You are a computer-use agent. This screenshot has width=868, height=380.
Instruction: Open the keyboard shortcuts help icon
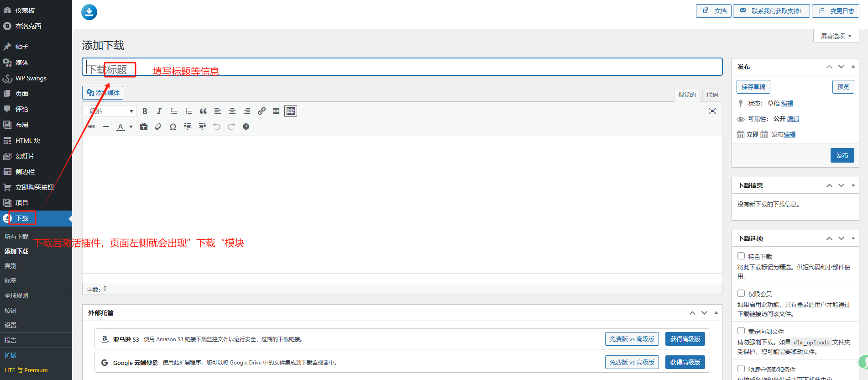246,127
